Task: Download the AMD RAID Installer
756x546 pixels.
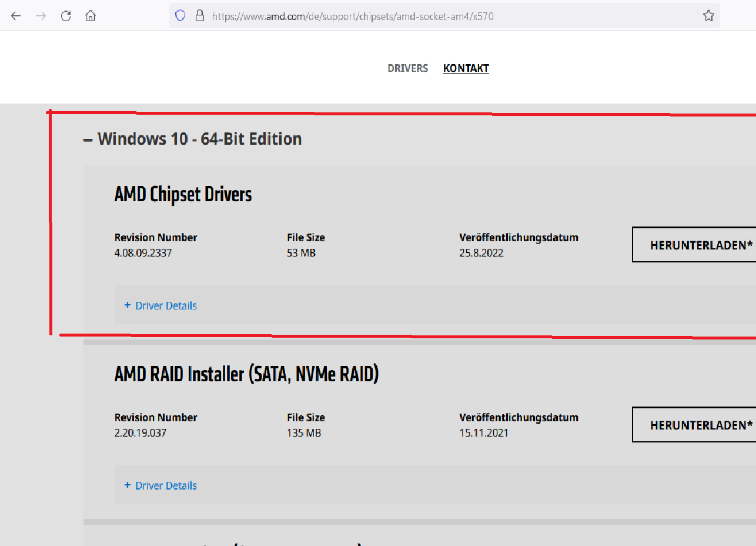Action: 694,425
